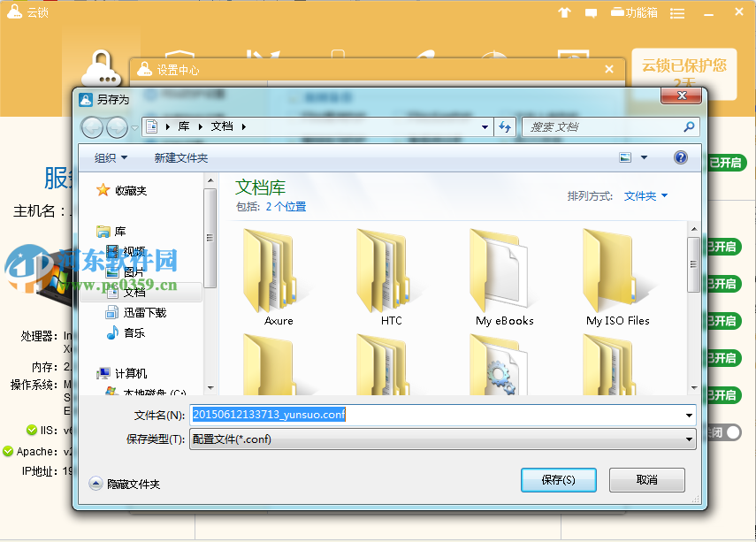This screenshot has height=542, width=756.
Task: Click the file list scrollbar down arrow
Action: pyautogui.click(x=694, y=387)
